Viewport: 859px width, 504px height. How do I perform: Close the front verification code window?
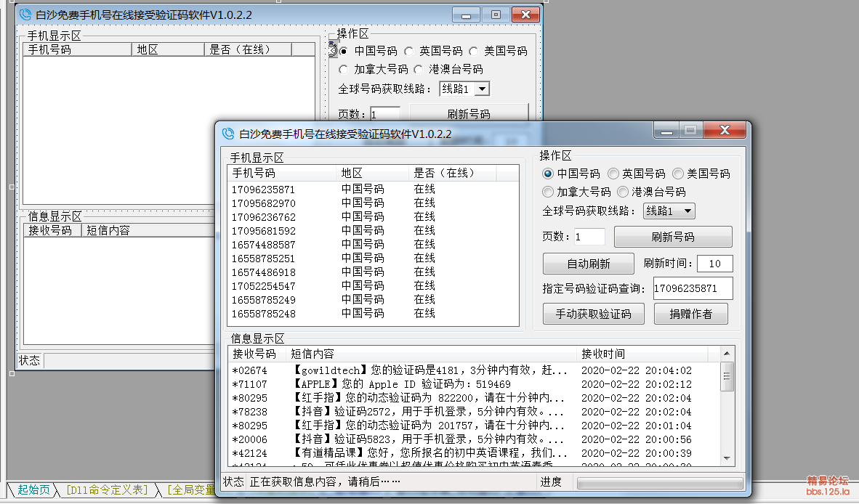click(x=724, y=131)
